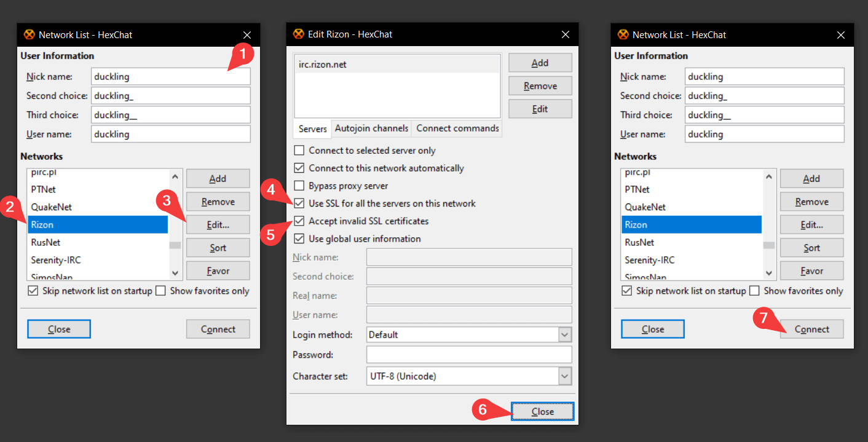Image resolution: width=868 pixels, height=442 pixels.
Task: Select the Rizon network marked with 2
Action: pos(98,225)
